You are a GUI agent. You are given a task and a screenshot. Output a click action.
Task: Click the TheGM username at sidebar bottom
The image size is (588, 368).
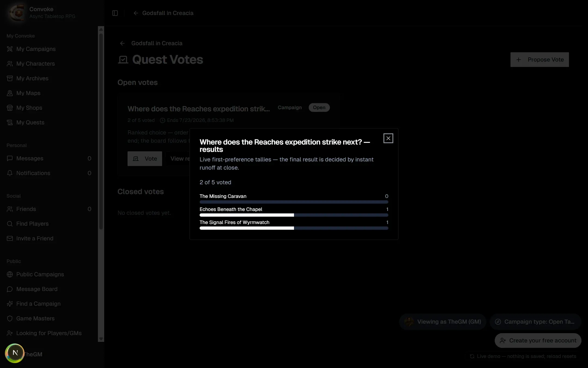(33, 354)
